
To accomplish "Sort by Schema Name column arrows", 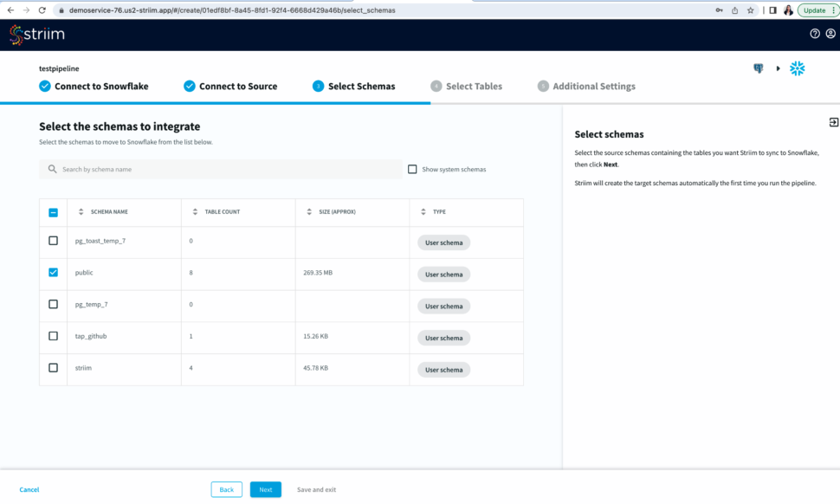I will (81, 212).
